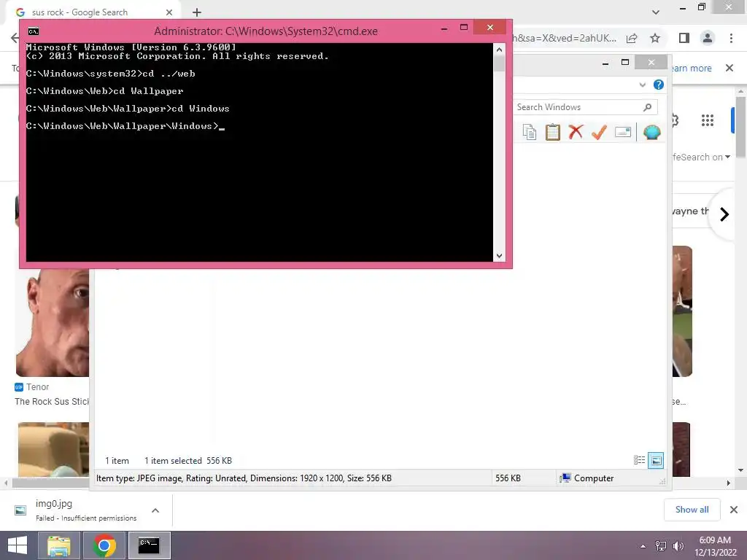Image resolution: width=747 pixels, height=560 pixels.
Task: Open Chrome from taskbar
Action: 104,545
